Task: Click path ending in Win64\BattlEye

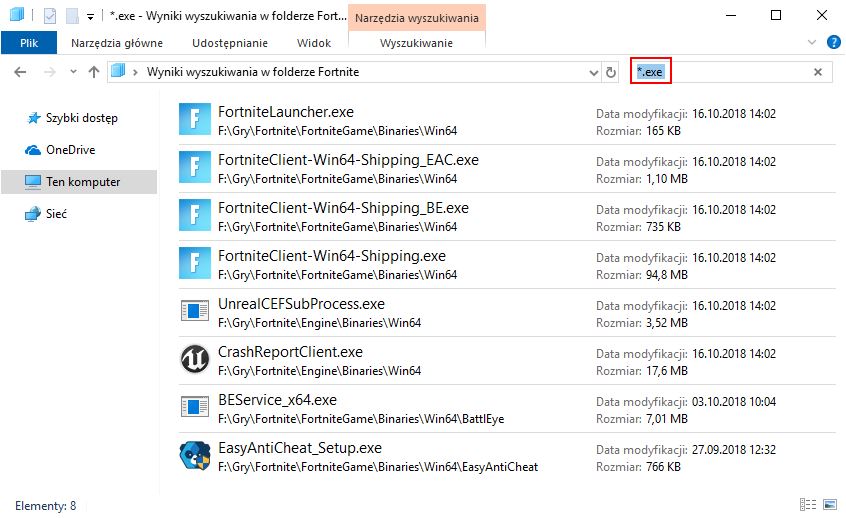Action: (361, 419)
